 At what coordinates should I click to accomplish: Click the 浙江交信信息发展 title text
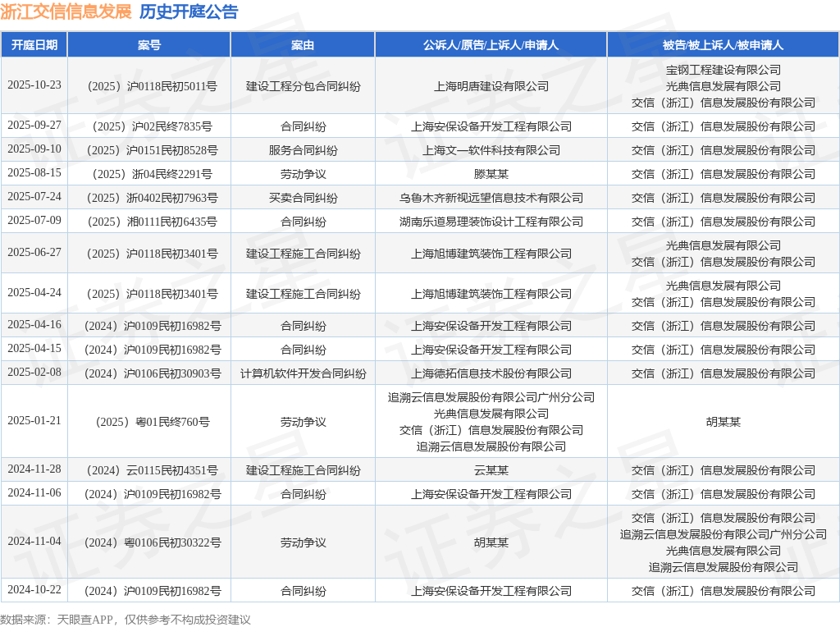(x=66, y=11)
